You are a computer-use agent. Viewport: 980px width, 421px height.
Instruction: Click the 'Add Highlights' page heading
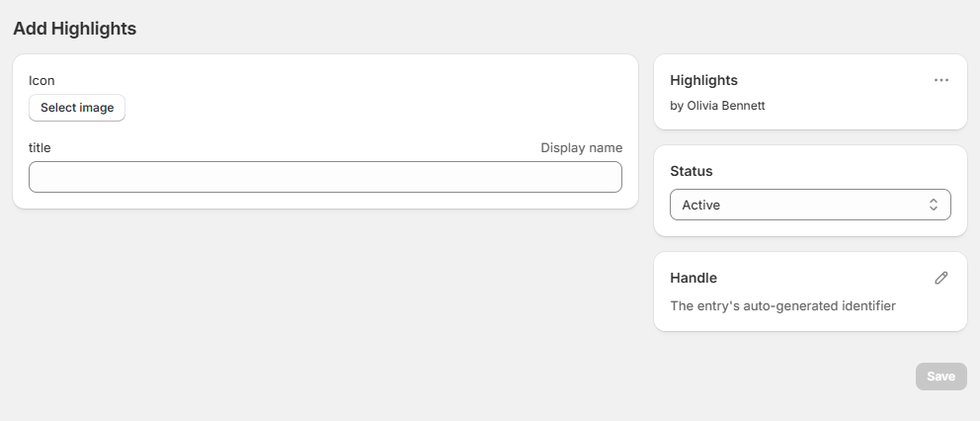tap(74, 29)
